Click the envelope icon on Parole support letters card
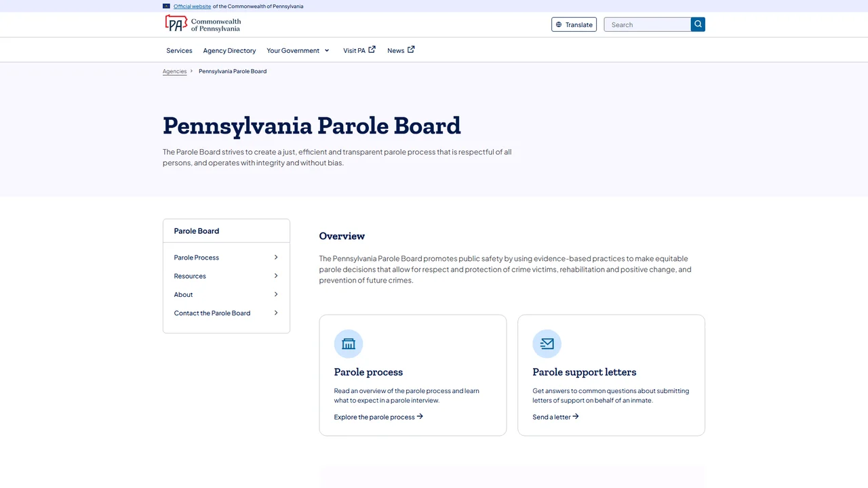868x488 pixels. (x=547, y=344)
